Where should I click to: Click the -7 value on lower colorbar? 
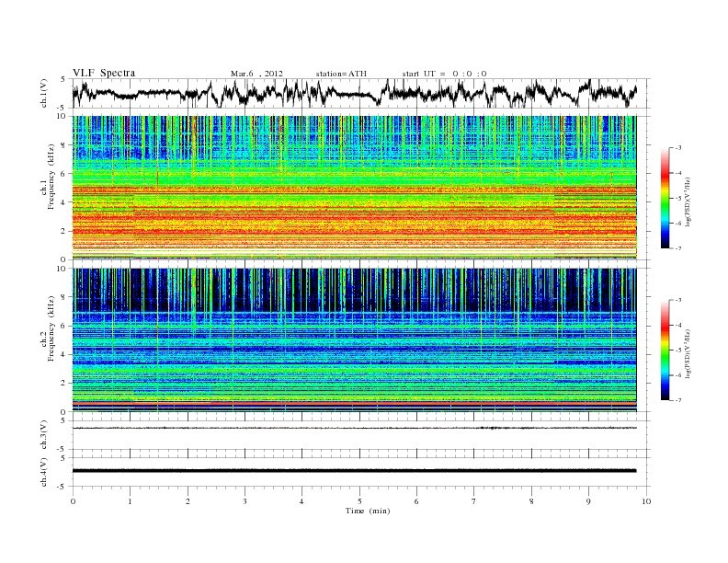tap(678, 400)
